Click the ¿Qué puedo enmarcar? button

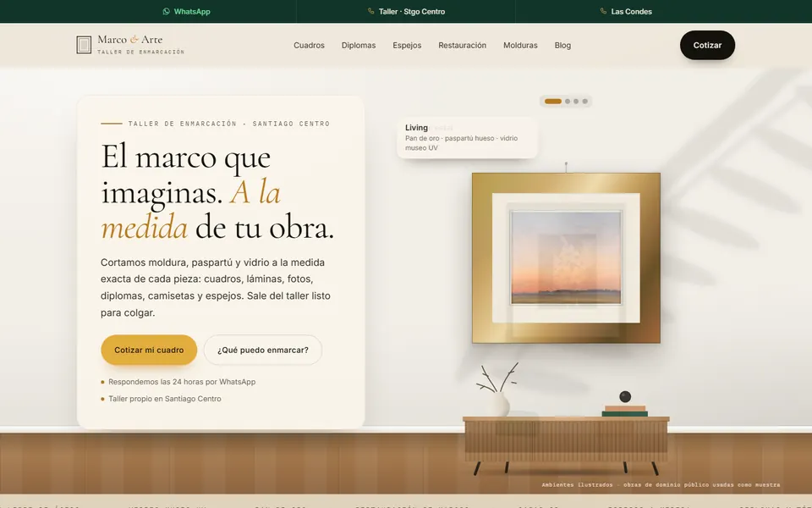pos(263,350)
